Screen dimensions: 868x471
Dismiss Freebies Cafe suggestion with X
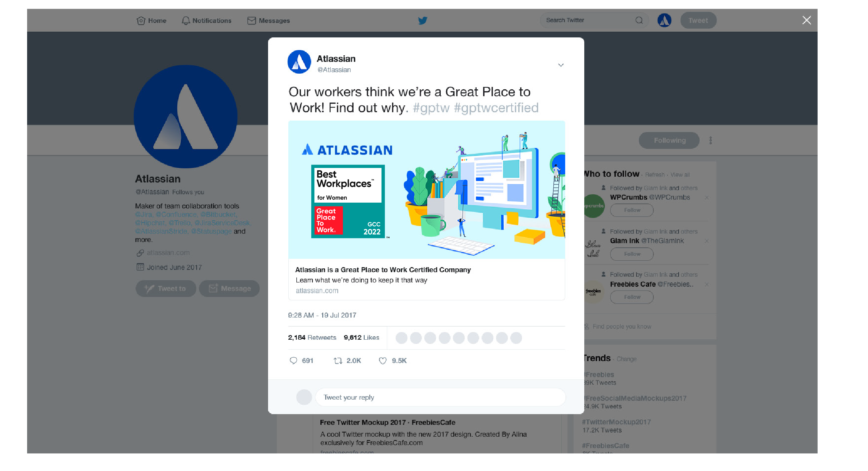(707, 284)
